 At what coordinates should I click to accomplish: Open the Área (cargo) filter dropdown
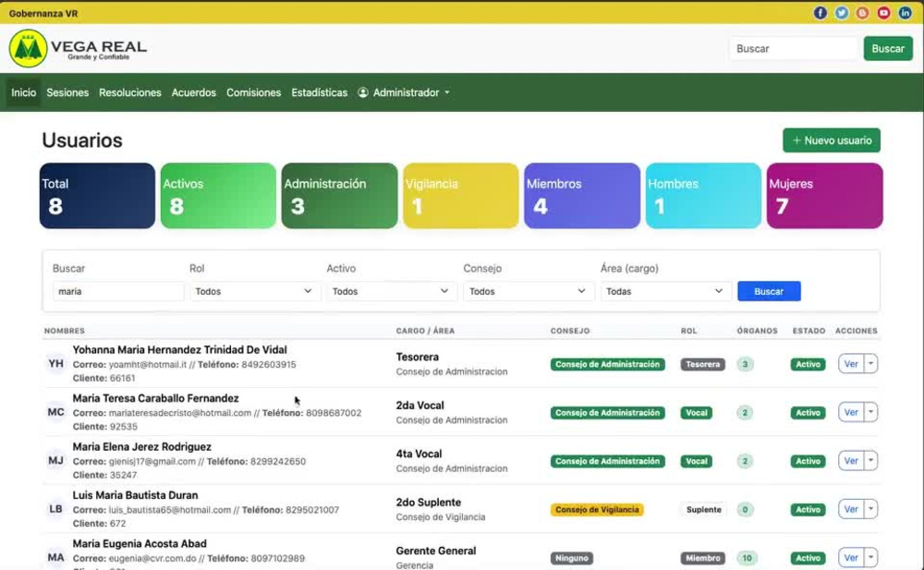tap(666, 291)
